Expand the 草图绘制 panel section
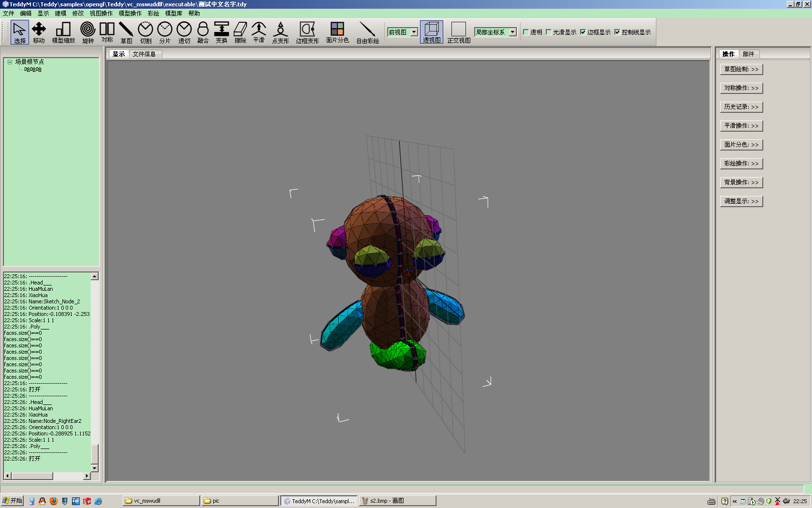This screenshot has height=508, width=812. tap(741, 69)
